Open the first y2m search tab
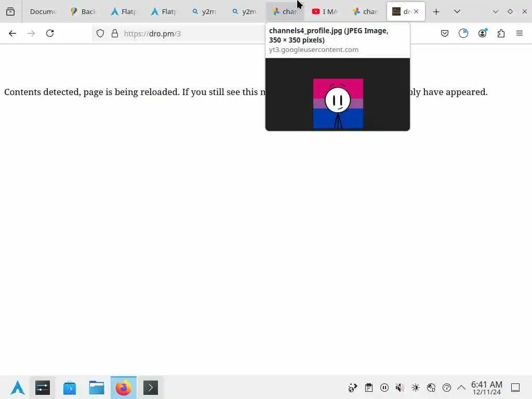This screenshot has height=399, width=532. tap(204, 11)
